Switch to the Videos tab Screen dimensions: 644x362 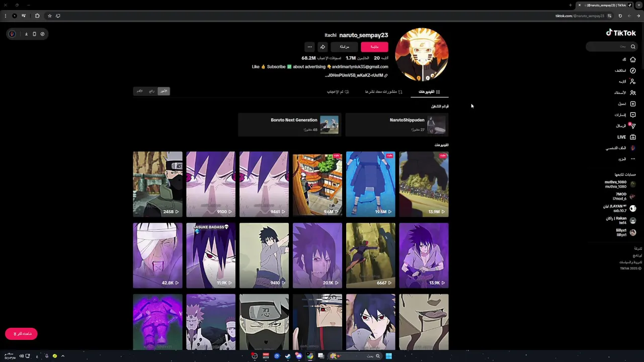pos(429,92)
